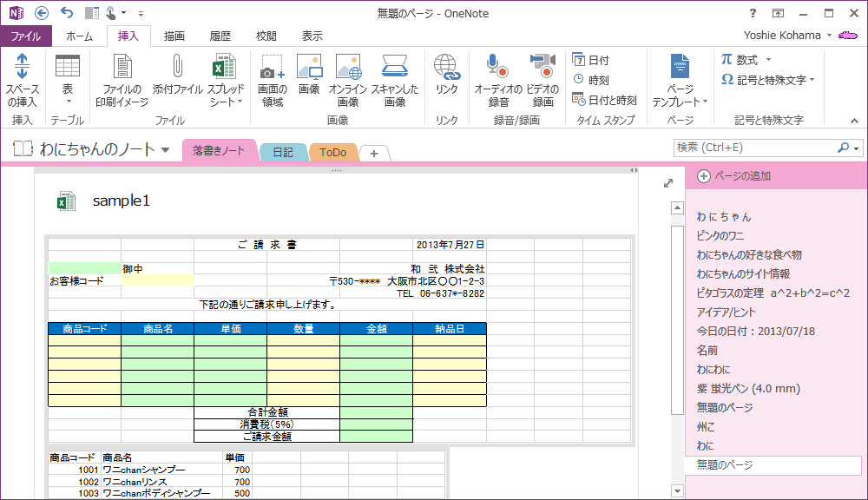Switch to the 描画 ribbon tab

click(x=174, y=36)
